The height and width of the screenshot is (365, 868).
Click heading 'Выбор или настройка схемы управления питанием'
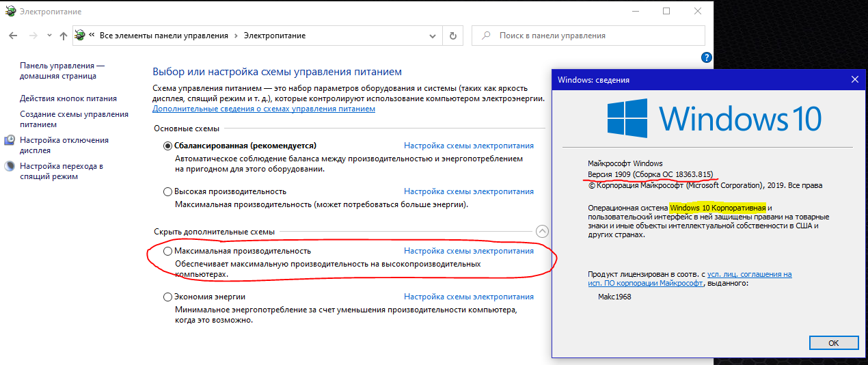277,72
